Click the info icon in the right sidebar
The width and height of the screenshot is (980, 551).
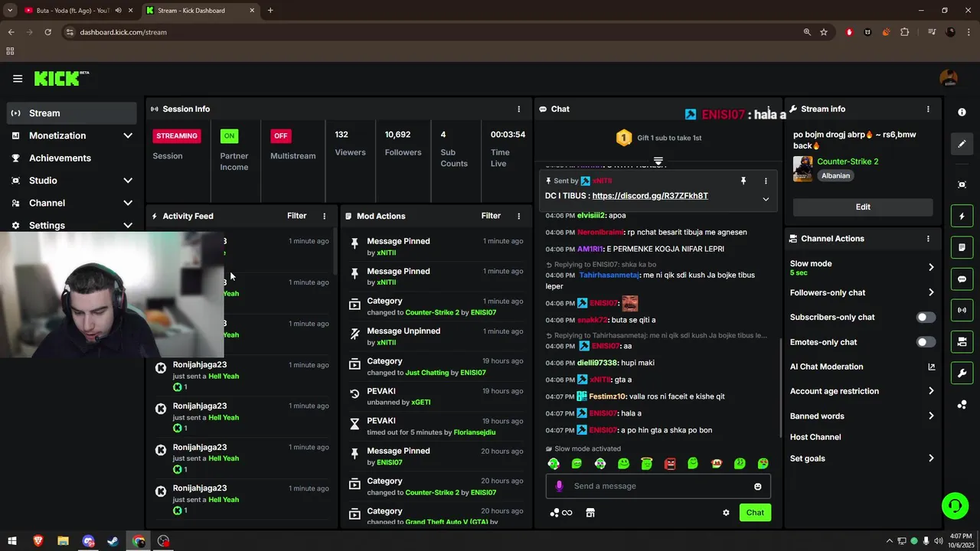962,112
